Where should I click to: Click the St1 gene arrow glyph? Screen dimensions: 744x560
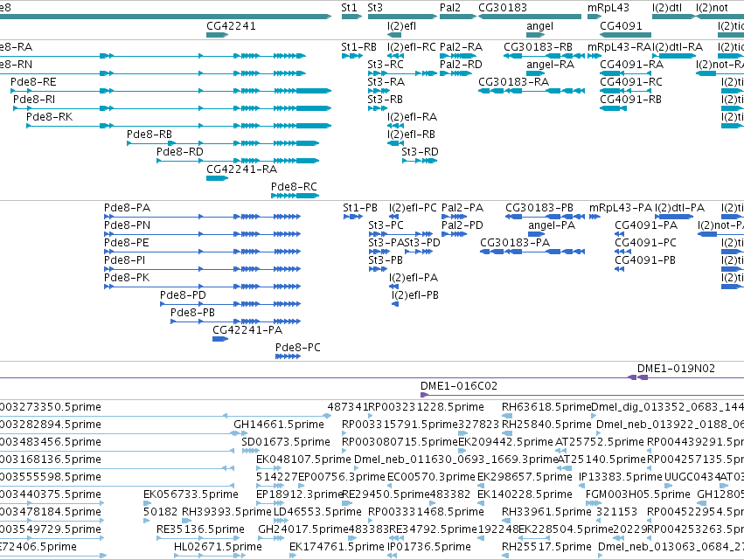point(351,17)
